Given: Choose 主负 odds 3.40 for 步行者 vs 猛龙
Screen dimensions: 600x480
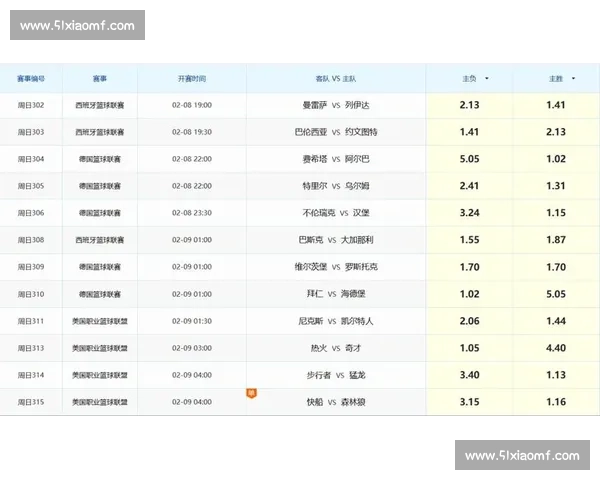Looking at the screenshot, I should click(x=469, y=375).
